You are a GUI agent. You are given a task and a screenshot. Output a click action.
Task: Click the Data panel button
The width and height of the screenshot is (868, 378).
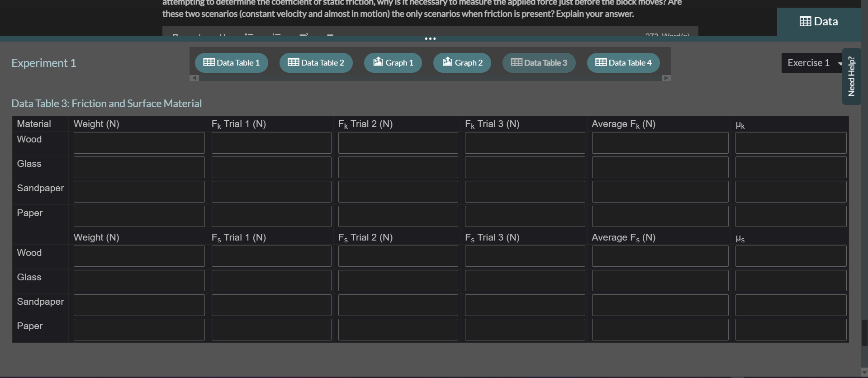[819, 22]
